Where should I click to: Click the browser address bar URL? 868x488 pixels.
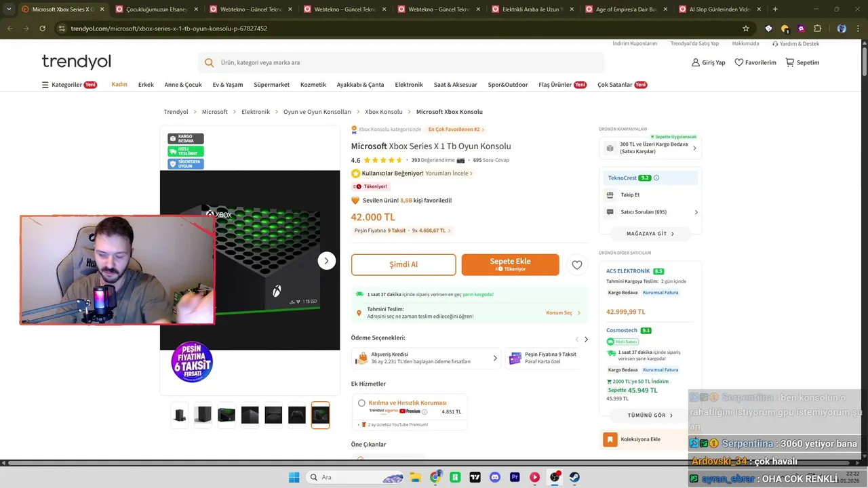point(169,28)
